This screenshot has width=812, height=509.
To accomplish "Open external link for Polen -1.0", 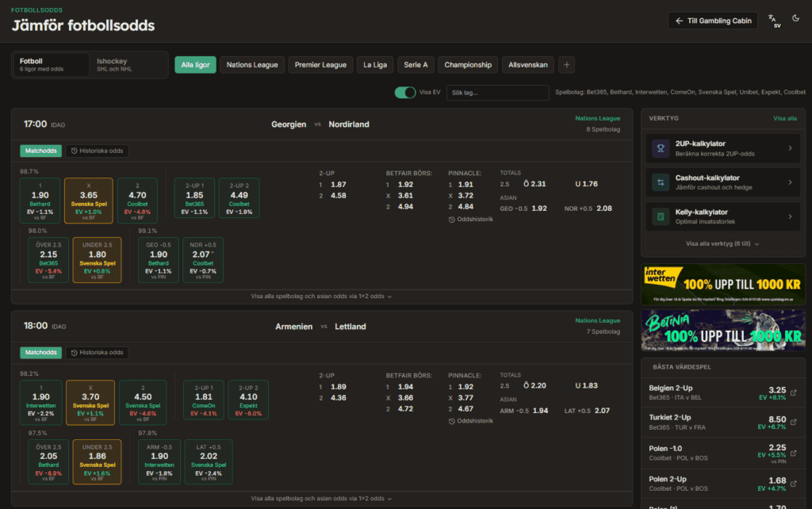I will tap(793, 453).
